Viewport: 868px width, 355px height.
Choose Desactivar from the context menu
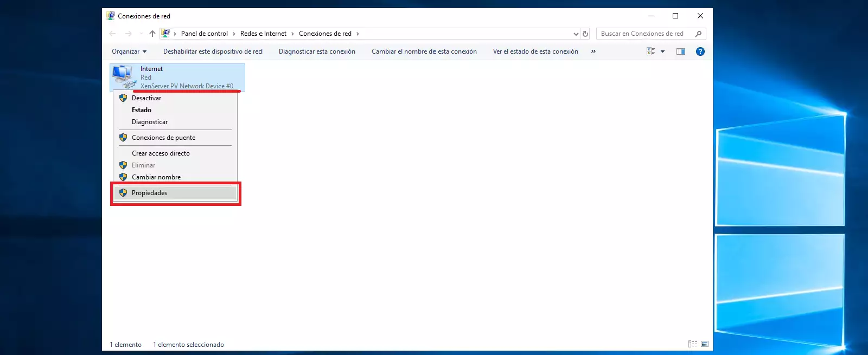pyautogui.click(x=146, y=98)
